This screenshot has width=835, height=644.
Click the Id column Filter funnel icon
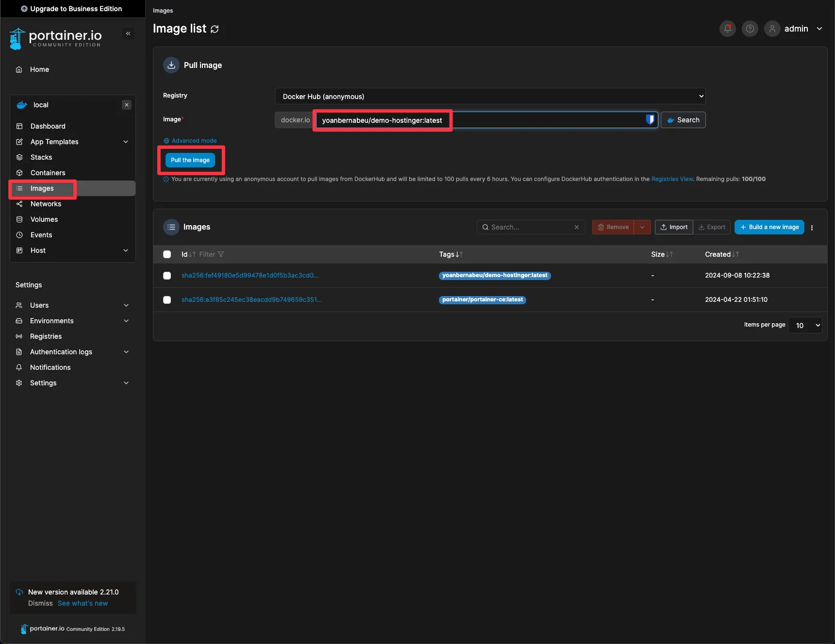click(221, 254)
